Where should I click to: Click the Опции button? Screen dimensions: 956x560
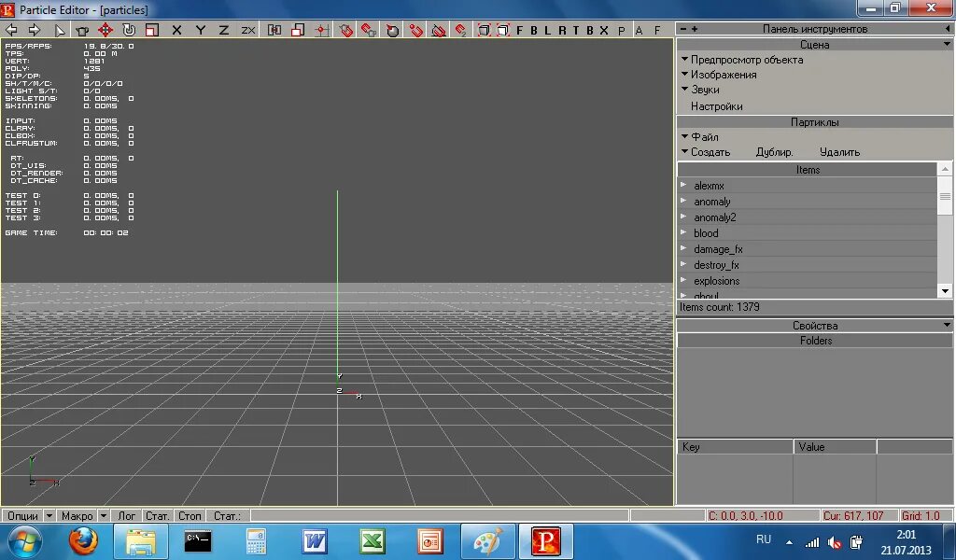(22, 515)
